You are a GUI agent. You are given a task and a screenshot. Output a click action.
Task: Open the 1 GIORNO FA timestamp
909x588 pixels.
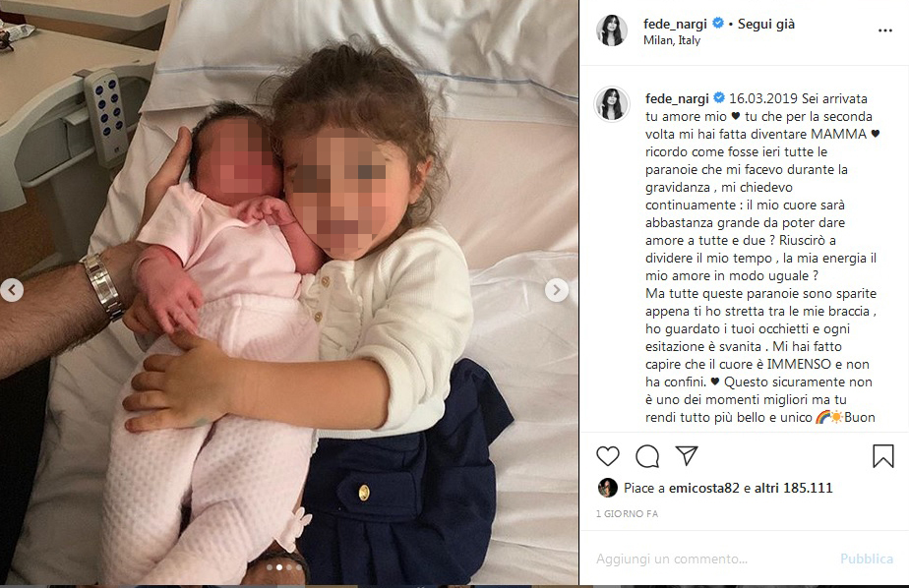[627, 514]
